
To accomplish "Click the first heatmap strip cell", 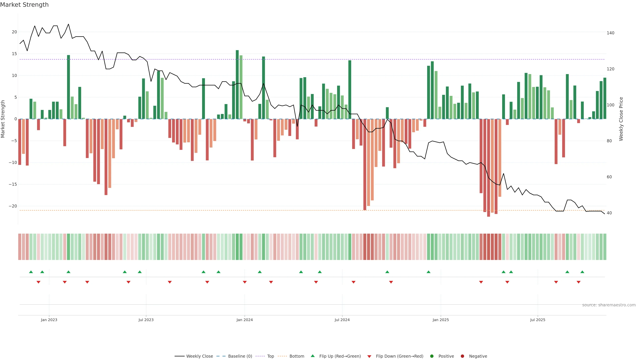I will (20, 247).
